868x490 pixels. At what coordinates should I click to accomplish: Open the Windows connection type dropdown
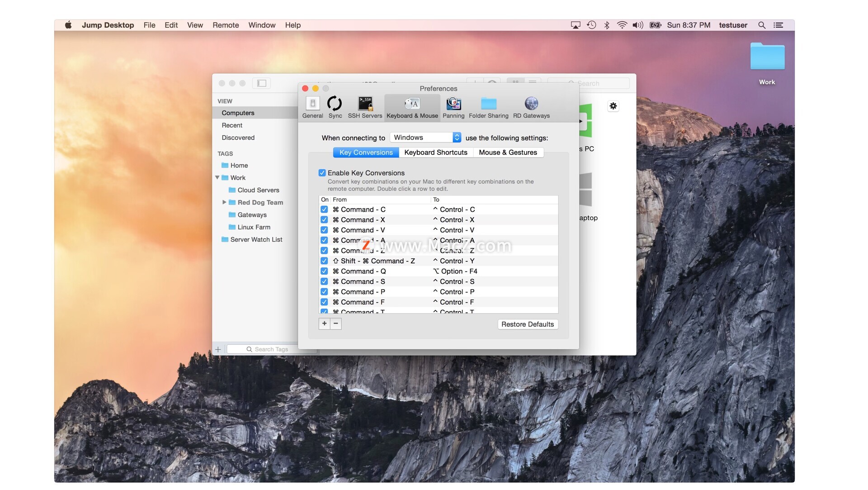(425, 138)
